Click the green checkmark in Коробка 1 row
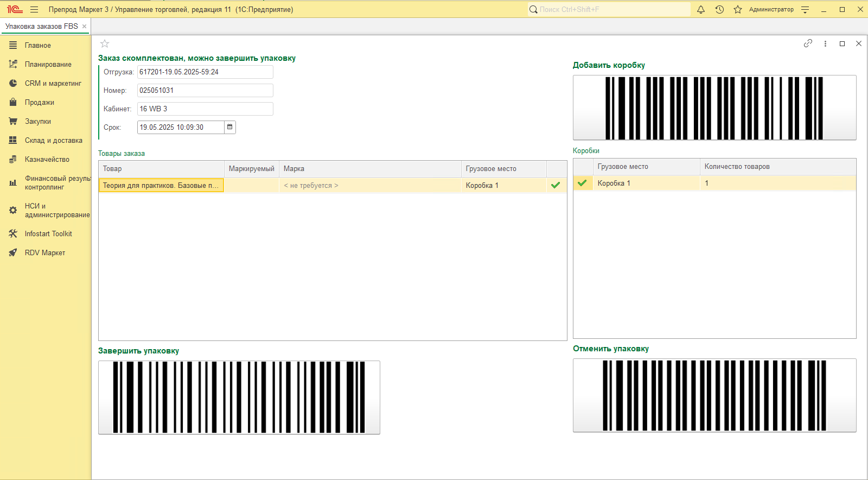 click(582, 184)
